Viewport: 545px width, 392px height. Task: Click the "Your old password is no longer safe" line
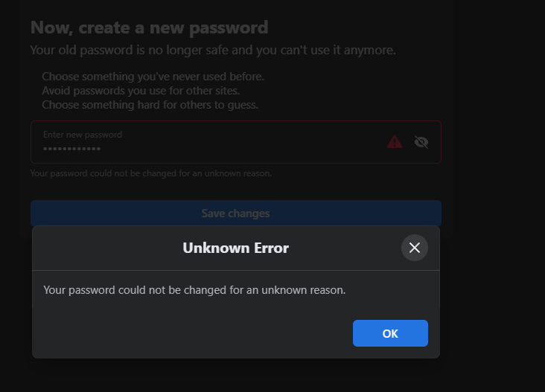213,51
